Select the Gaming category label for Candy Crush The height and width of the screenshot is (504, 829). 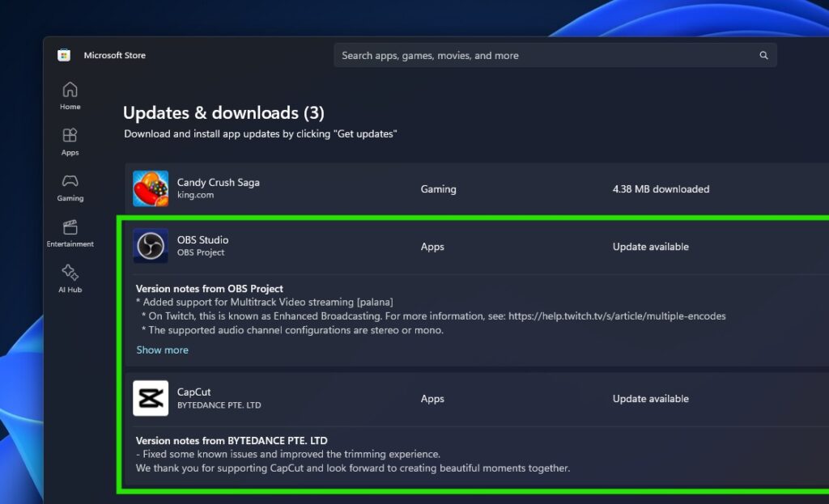click(x=438, y=188)
